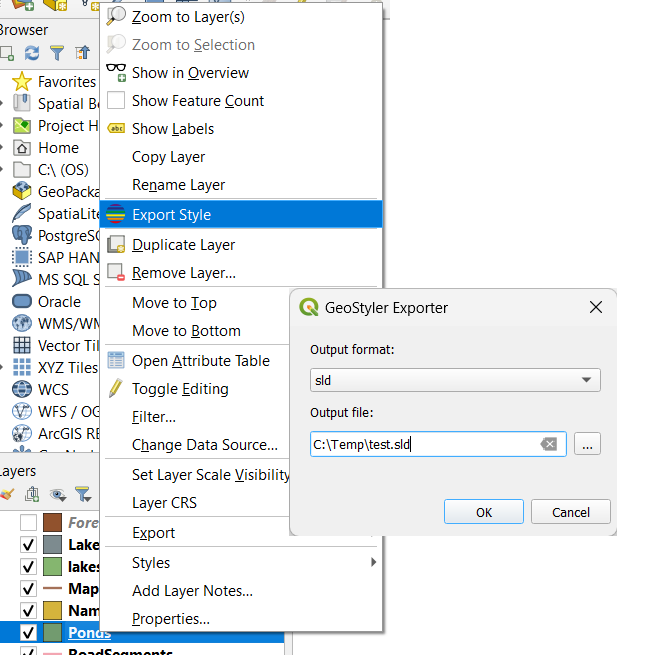Viewport: 655px width, 655px height.
Task: Click the WCS globe icon in Browser
Action: coord(21,389)
